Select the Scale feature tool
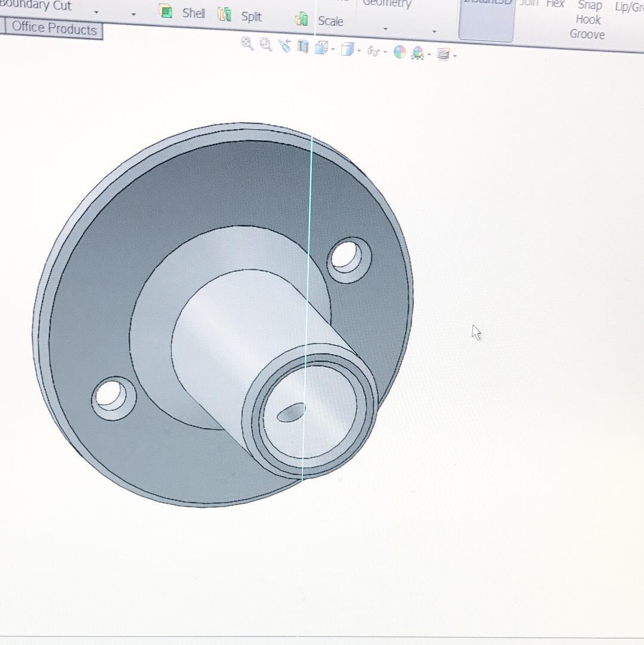The width and height of the screenshot is (644, 645). (319, 20)
